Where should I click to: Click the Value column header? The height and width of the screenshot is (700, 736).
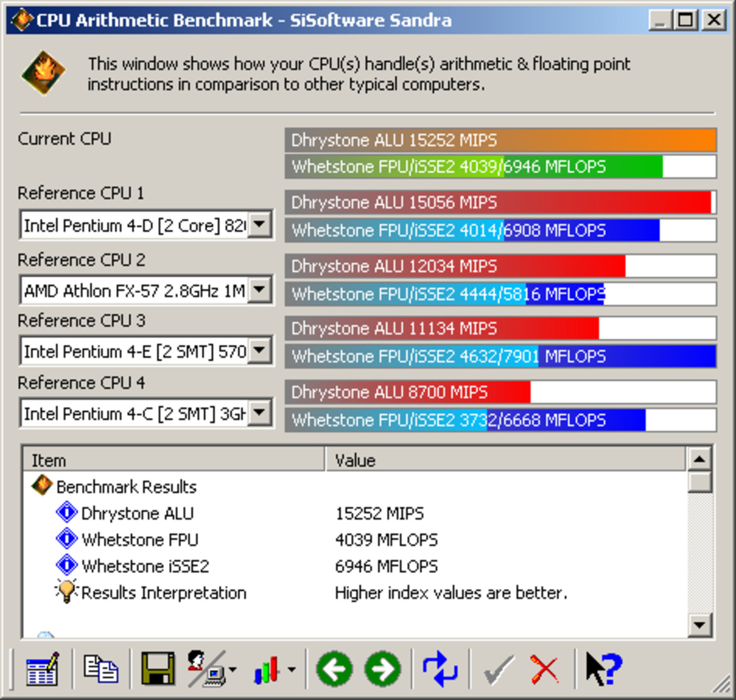pyautogui.click(x=506, y=459)
